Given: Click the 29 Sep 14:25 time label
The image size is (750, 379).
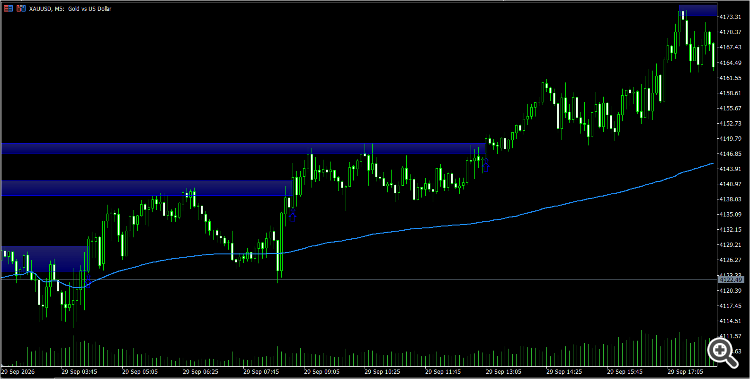Looking at the screenshot, I should pyautogui.click(x=565, y=371).
